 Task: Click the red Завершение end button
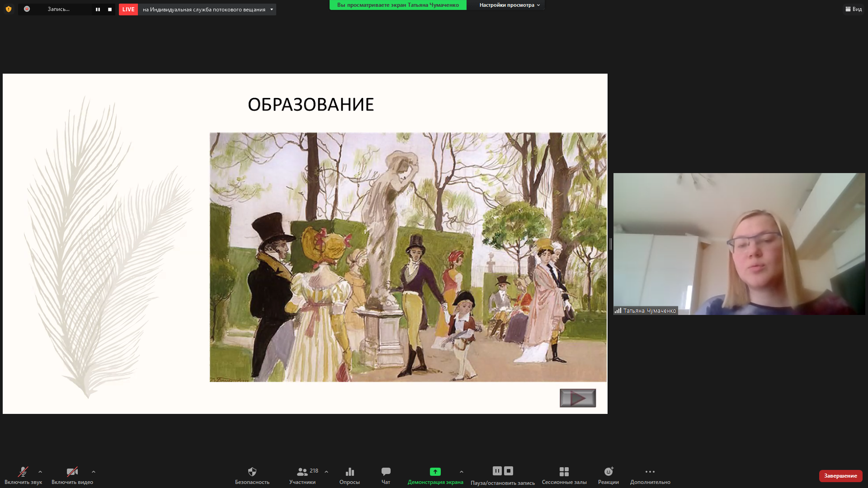coord(840,476)
